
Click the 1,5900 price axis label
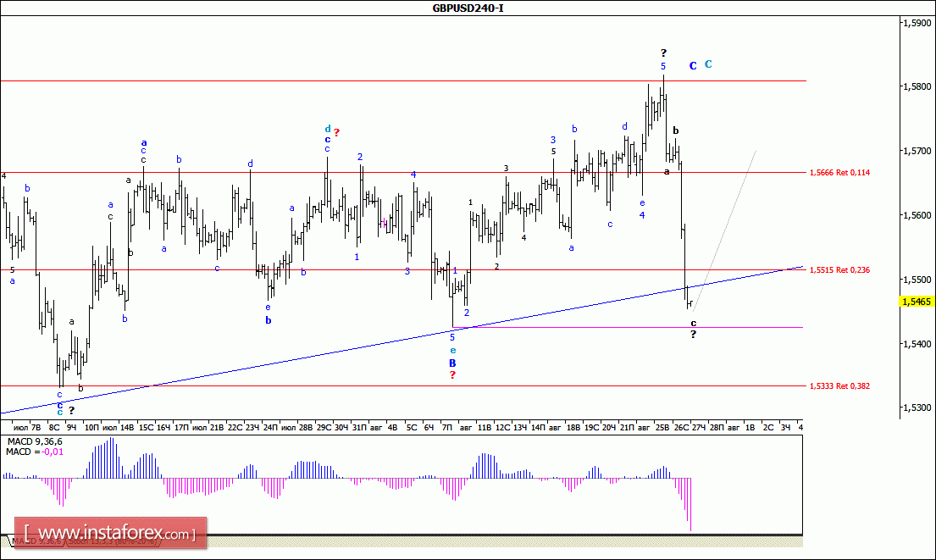(917, 23)
